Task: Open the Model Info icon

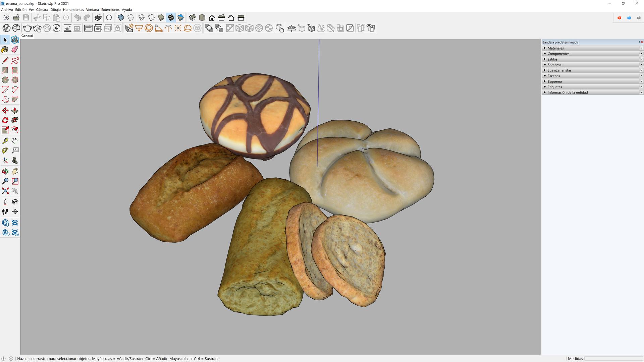Action: point(109,18)
